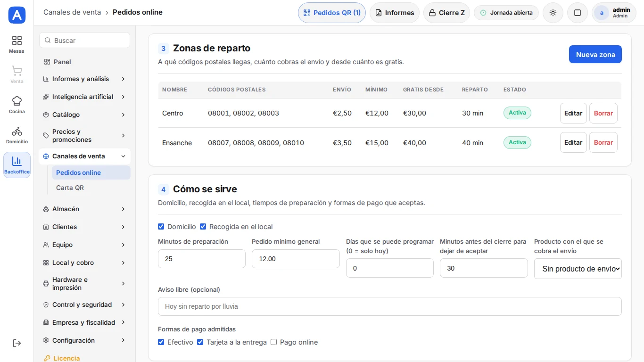Click the app logo icon
644x362 pixels.
click(17, 15)
